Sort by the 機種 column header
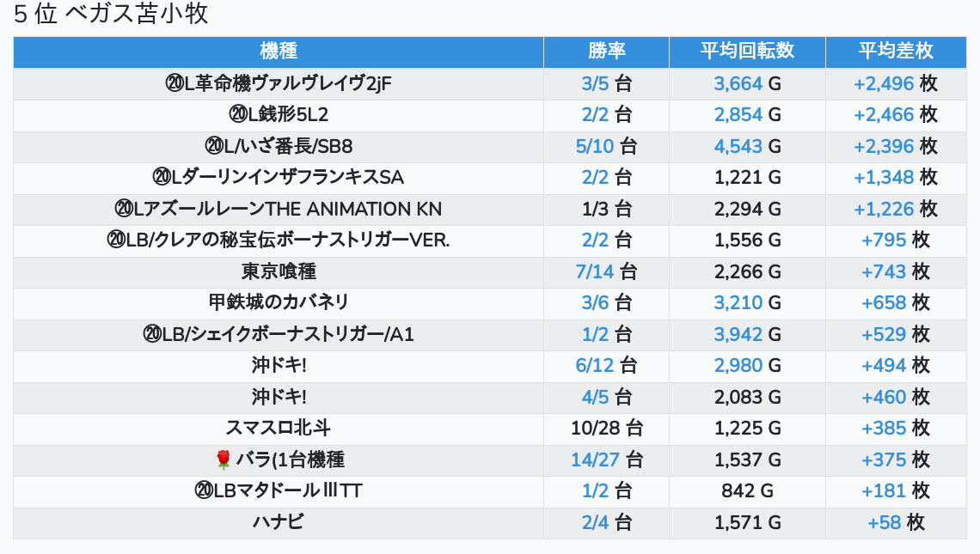This screenshot has height=554, width=980. [279, 52]
